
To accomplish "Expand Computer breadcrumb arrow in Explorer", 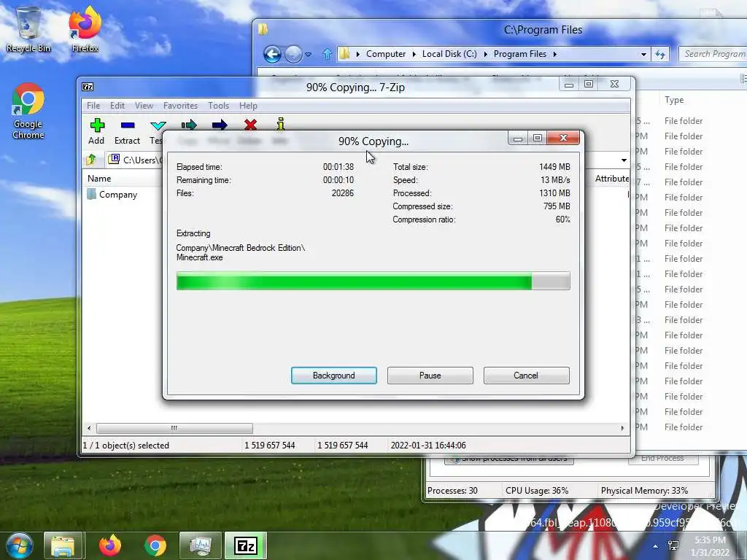I will 414,54.
